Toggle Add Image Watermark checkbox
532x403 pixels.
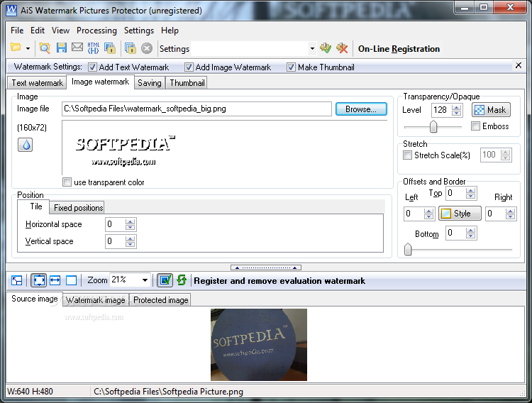[x=189, y=67]
